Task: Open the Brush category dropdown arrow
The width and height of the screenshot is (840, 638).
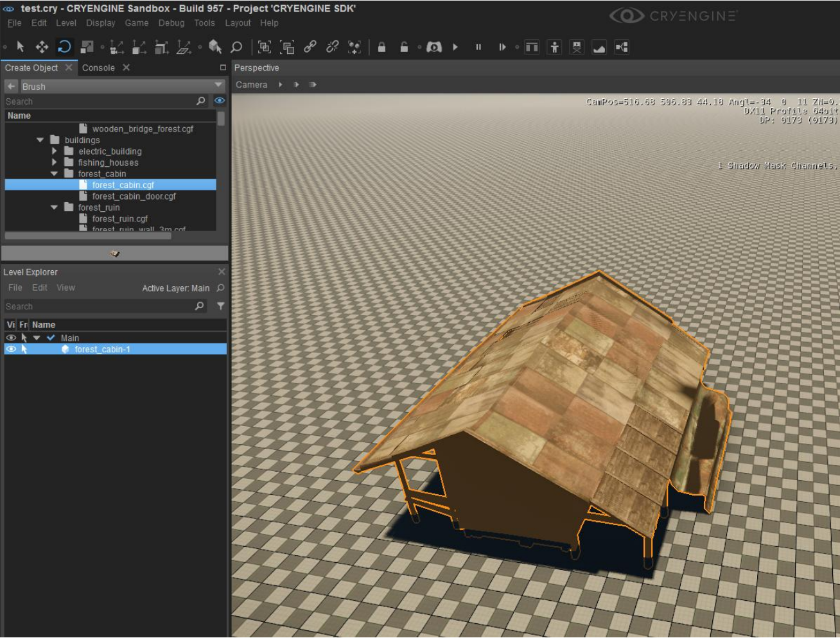Action: click(x=218, y=85)
